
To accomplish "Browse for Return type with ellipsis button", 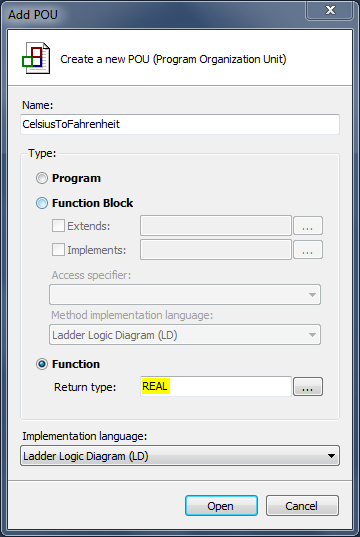I will click(x=308, y=387).
